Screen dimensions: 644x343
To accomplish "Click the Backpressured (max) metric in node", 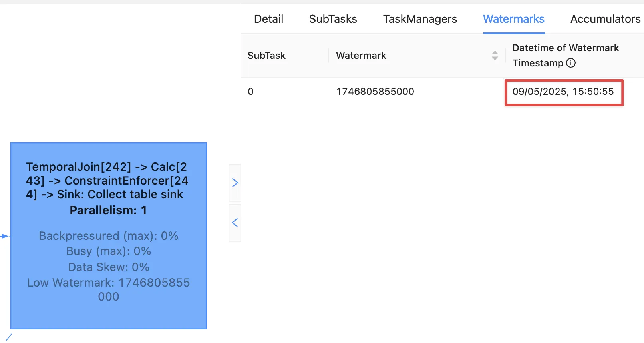I will pyautogui.click(x=108, y=236).
